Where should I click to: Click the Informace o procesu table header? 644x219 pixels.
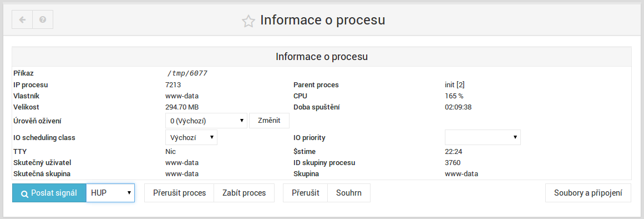click(x=322, y=57)
